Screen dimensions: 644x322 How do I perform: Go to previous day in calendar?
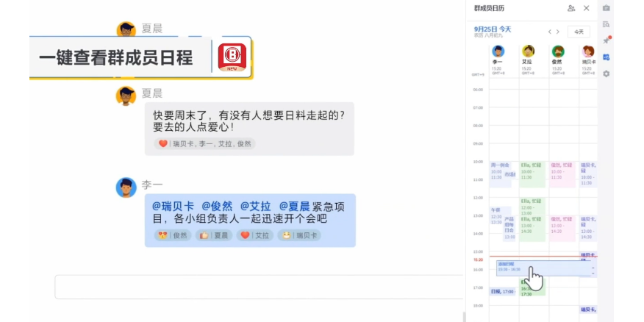coord(549,32)
